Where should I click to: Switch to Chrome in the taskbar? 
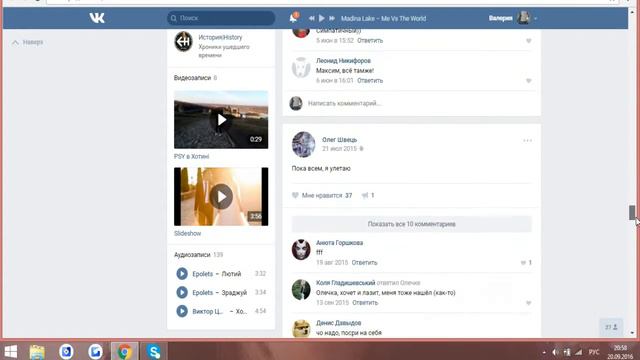(x=124, y=351)
